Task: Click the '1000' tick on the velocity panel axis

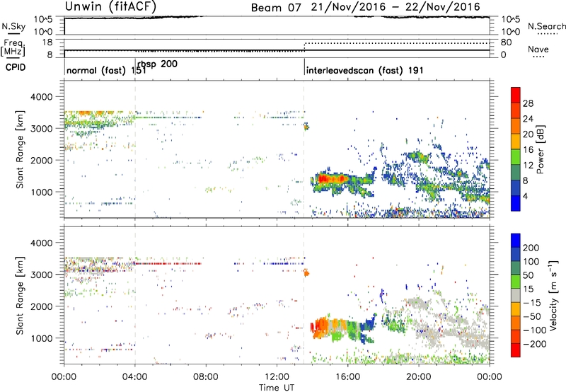Action: pos(41,338)
